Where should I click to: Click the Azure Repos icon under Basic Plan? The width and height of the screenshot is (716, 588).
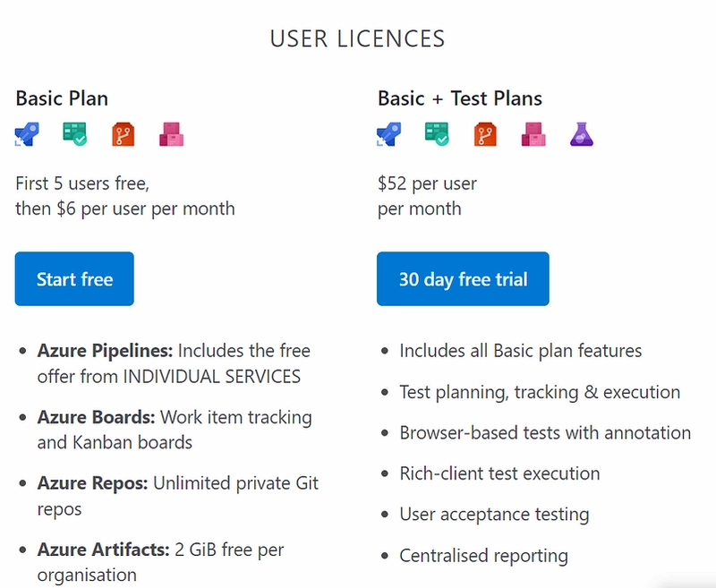(x=124, y=134)
